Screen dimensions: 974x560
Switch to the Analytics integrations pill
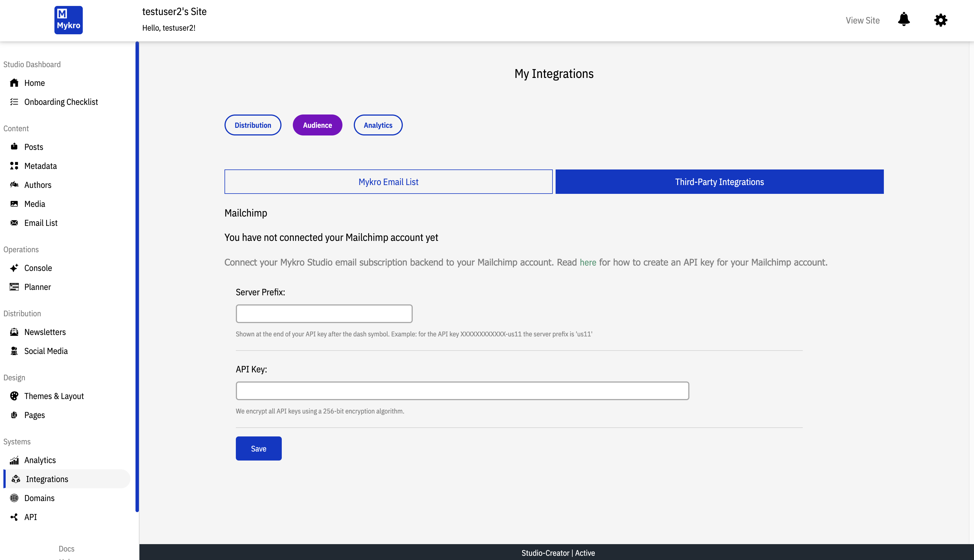tap(378, 125)
